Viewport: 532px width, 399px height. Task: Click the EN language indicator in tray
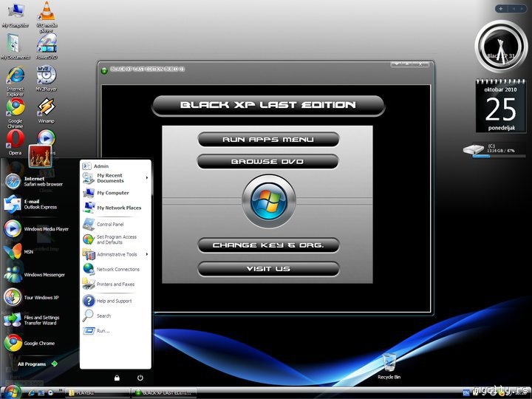pyautogui.click(x=465, y=393)
